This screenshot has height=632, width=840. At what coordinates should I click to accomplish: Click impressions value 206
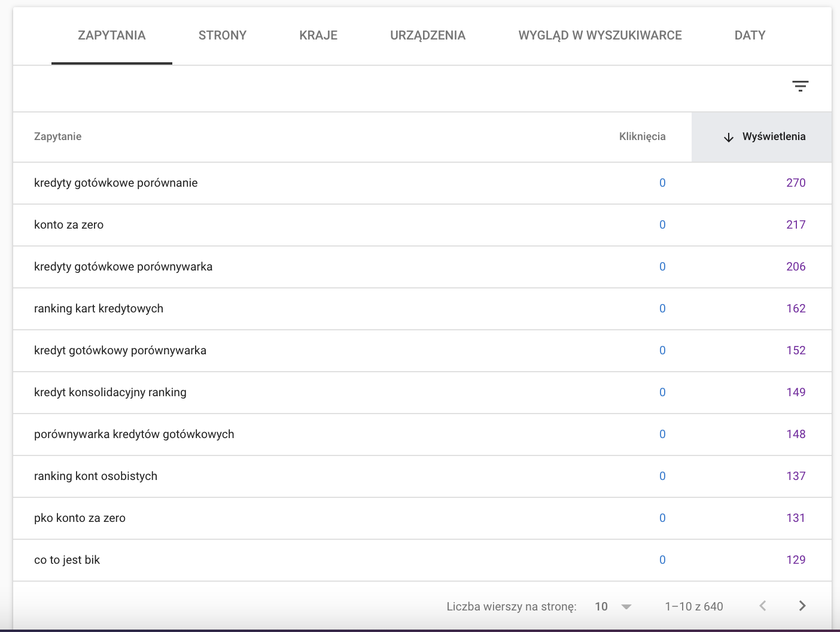click(796, 266)
